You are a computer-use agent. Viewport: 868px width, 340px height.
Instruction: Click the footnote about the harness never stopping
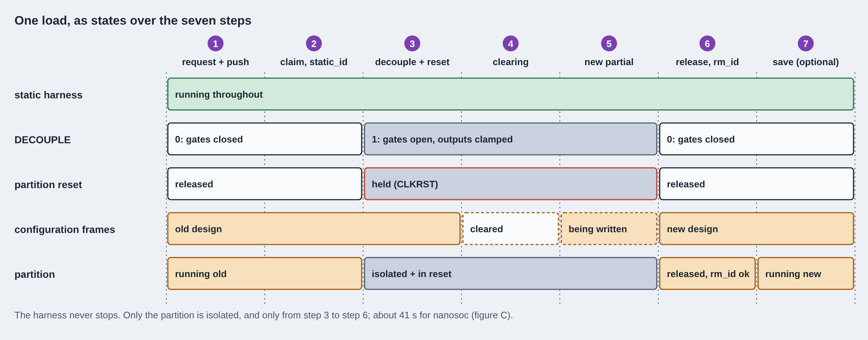[264, 315]
